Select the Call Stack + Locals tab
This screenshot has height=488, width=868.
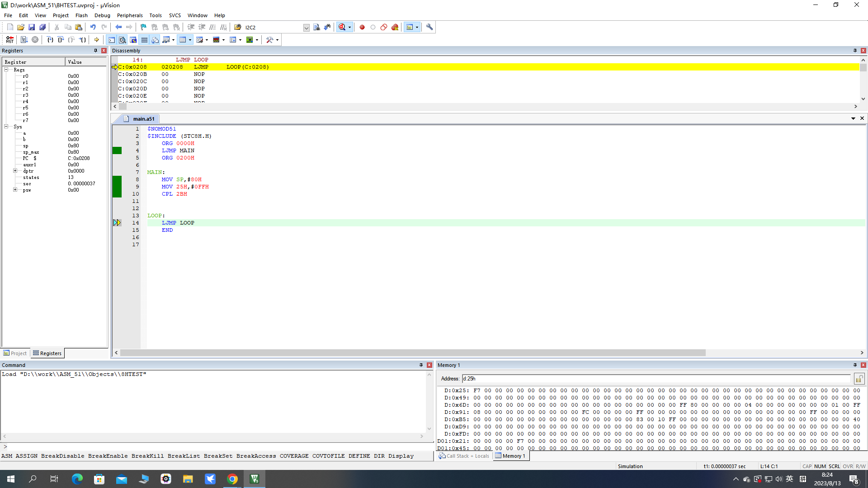pos(464,456)
